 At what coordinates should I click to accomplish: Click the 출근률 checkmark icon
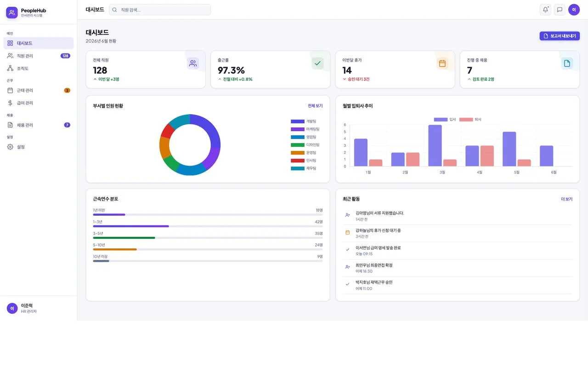click(x=317, y=63)
